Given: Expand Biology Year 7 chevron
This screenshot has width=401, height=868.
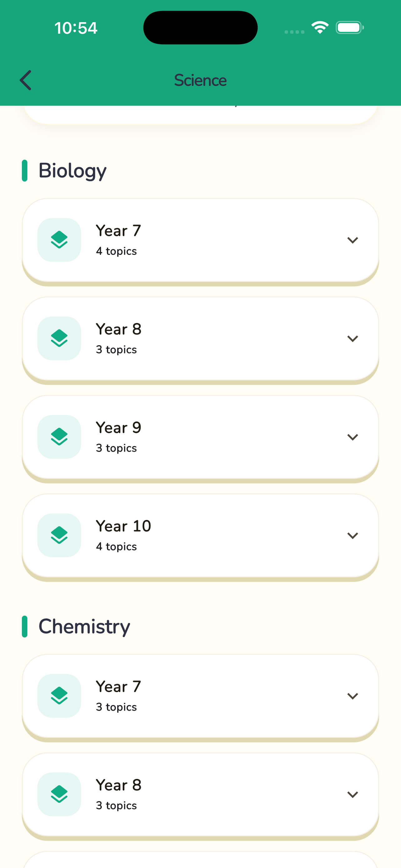Looking at the screenshot, I should pos(353,240).
